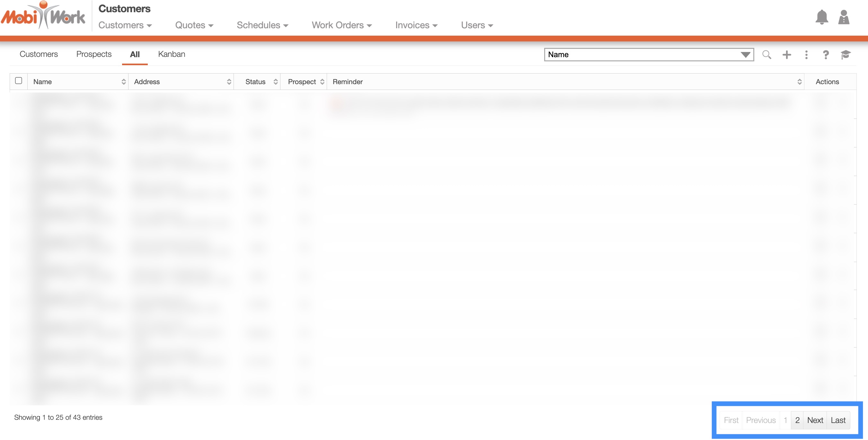Expand the Invoices menu
The image size is (868, 440).
416,25
